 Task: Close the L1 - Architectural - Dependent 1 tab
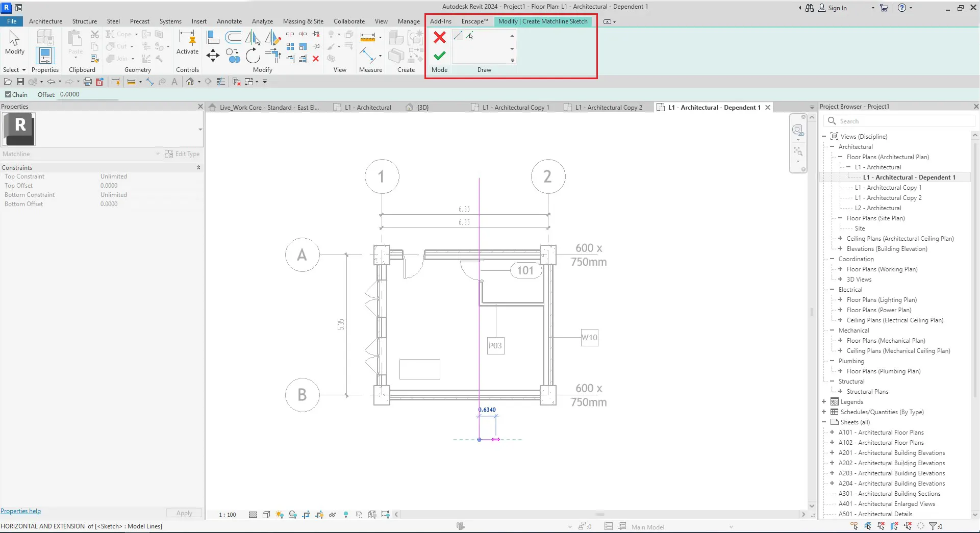coord(768,108)
